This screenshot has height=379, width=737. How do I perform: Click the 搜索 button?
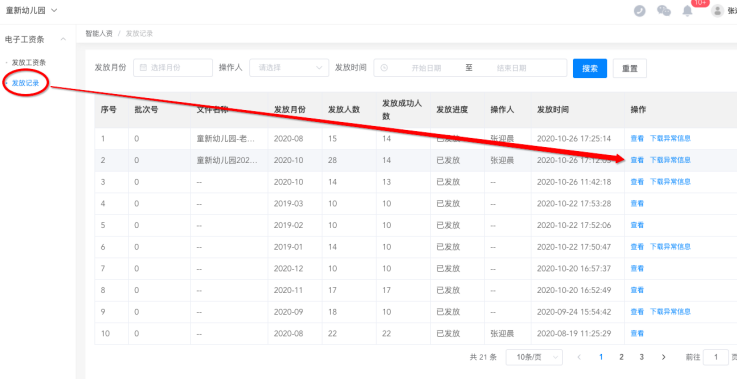coord(590,68)
